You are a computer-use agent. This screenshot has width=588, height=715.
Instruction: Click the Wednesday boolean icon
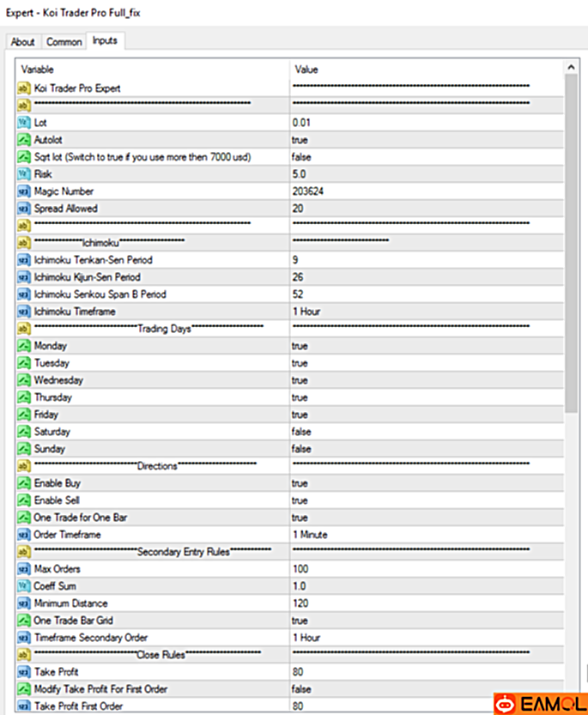pyautogui.click(x=24, y=380)
